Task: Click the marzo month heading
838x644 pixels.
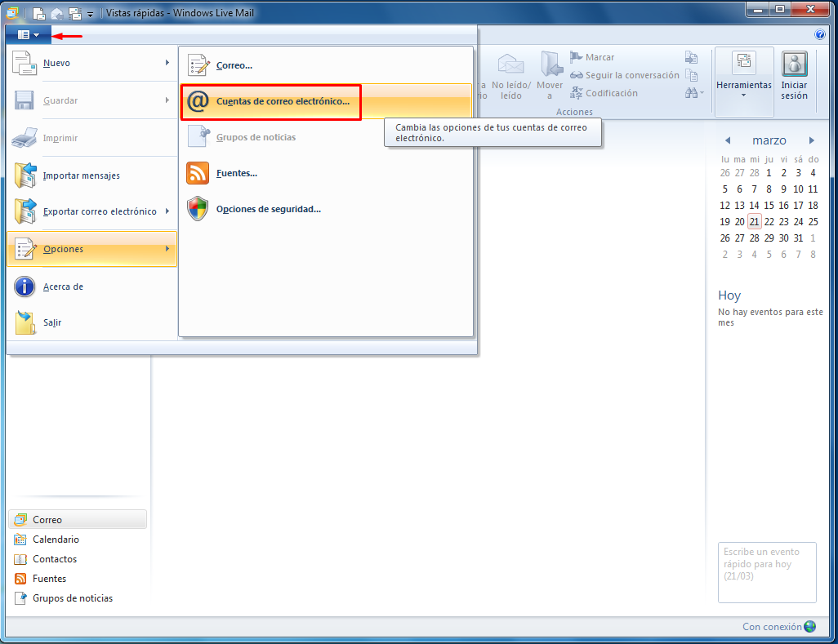Action: tap(769, 140)
